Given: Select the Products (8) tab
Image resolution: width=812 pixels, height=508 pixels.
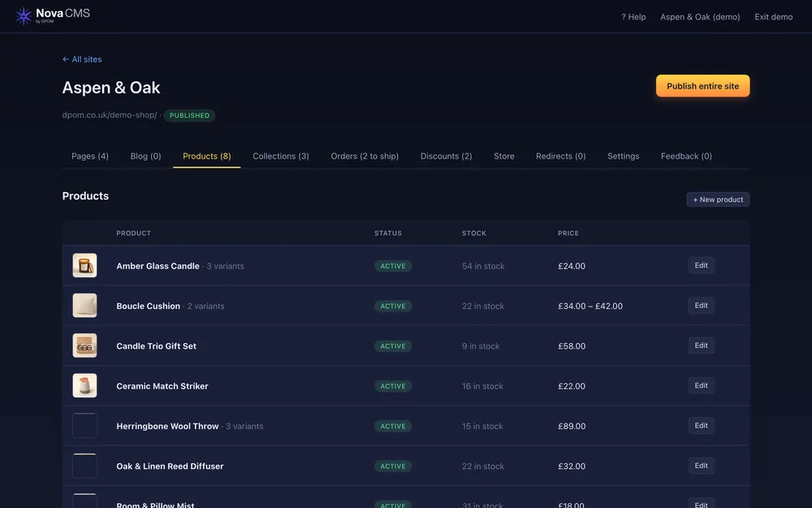Looking at the screenshot, I should pyautogui.click(x=206, y=156).
